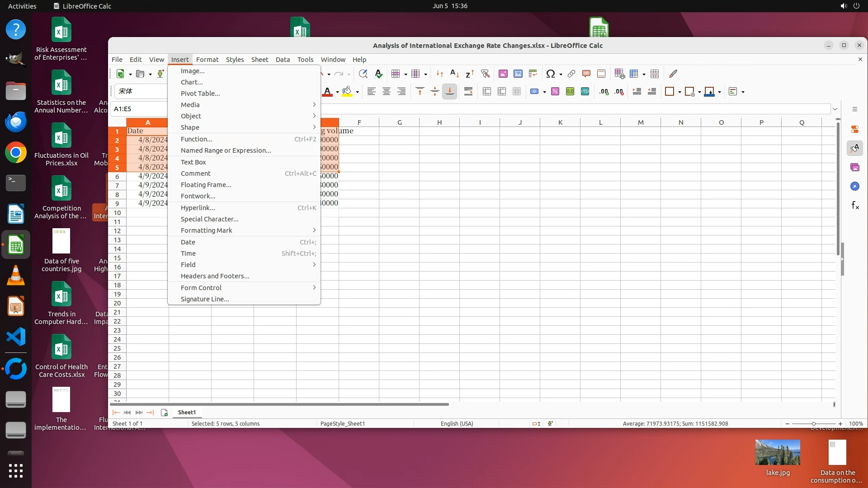Expand the formula bar arrow
868x488 pixels.
(x=835, y=109)
